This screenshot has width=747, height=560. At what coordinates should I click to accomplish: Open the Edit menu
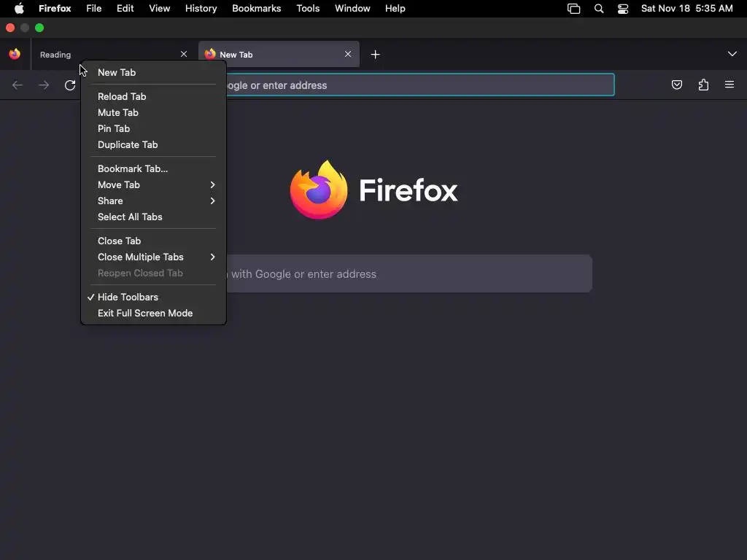[x=125, y=9]
